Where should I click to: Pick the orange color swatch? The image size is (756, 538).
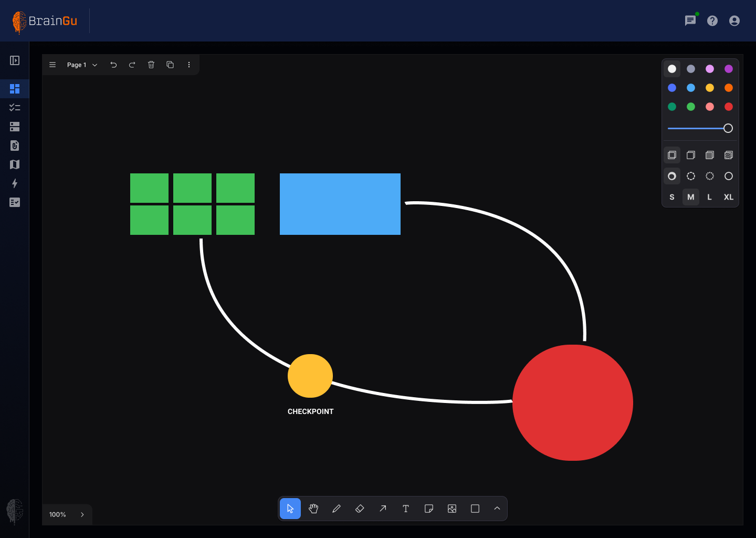point(728,88)
